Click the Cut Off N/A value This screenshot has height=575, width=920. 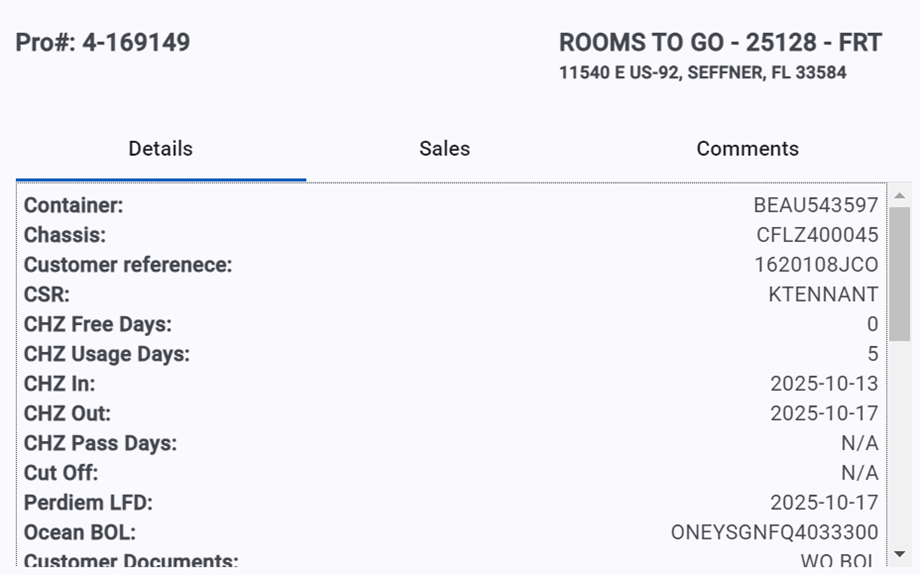pyautogui.click(x=859, y=473)
